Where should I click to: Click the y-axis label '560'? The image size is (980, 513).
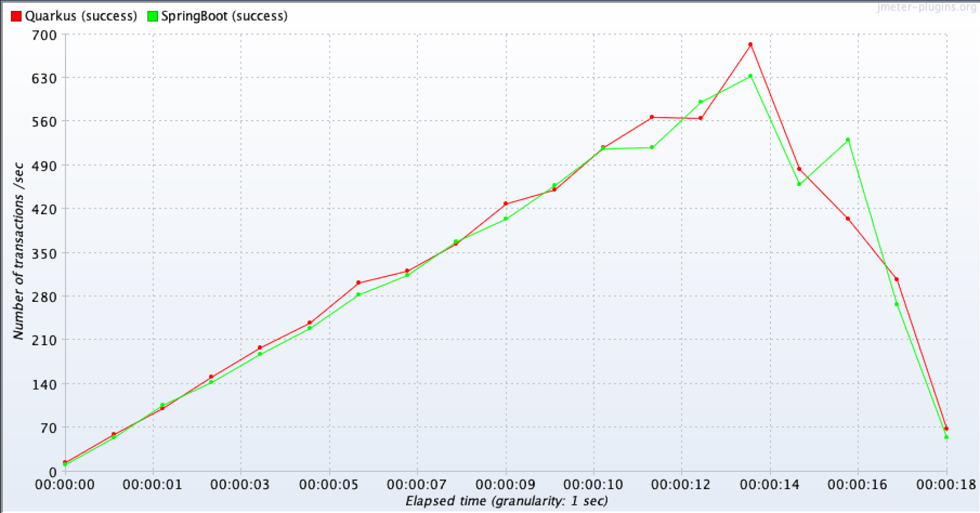pyautogui.click(x=44, y=122)
